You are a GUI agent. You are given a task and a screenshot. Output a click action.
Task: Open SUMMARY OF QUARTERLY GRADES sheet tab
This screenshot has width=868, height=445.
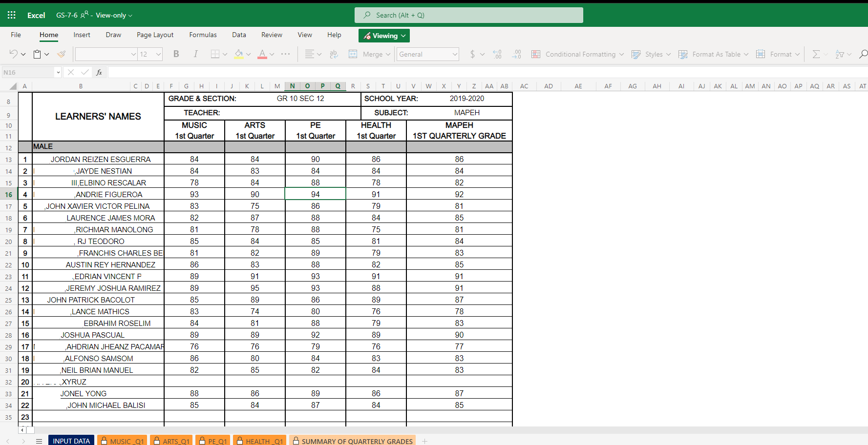click(353, 441)
